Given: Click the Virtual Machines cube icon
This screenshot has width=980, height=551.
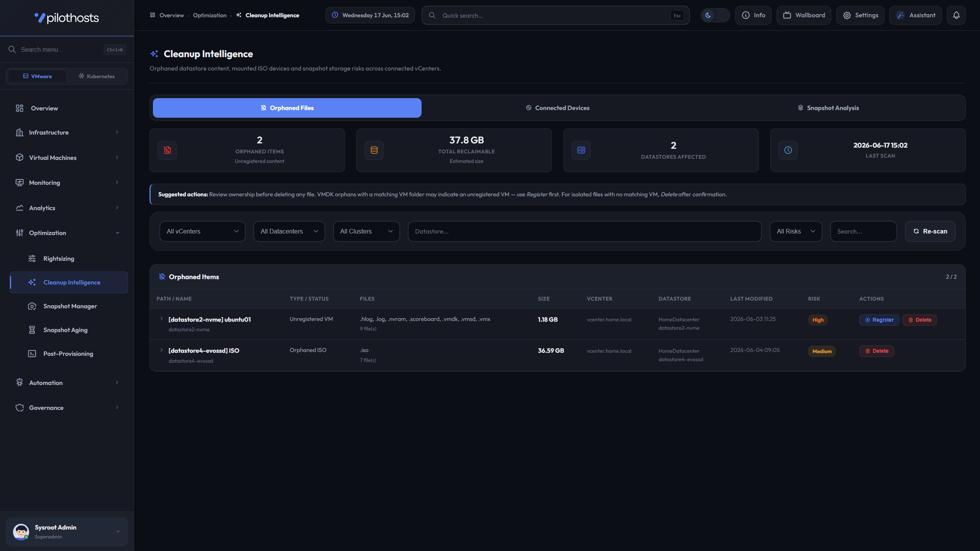Looking at the screenshot, I should pyautogui.click(x=20, y=158).
